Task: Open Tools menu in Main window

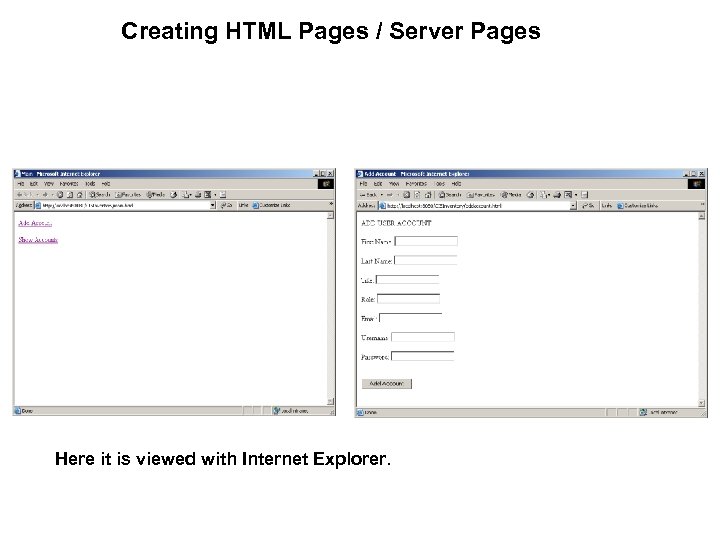Action: coord(90,184)
